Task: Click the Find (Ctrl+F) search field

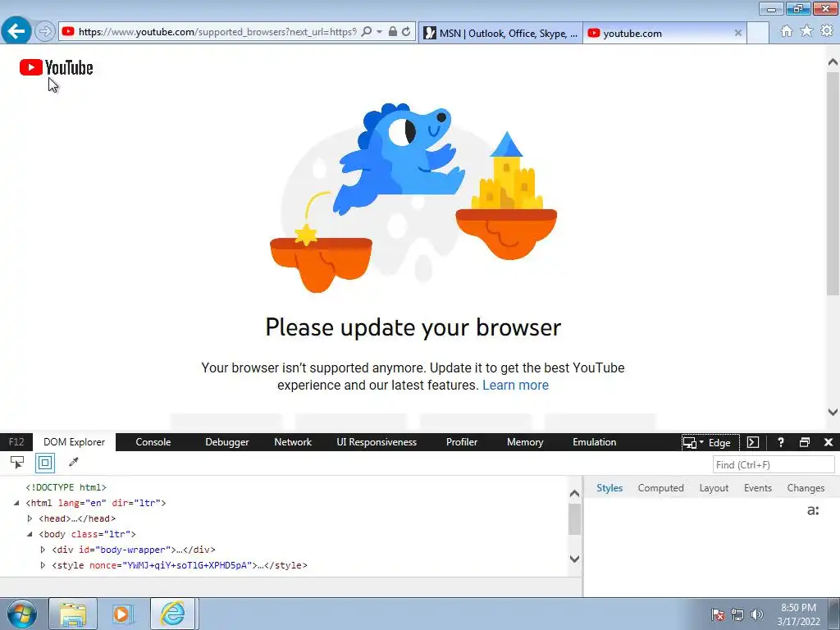Action: (x=774, y=464)
